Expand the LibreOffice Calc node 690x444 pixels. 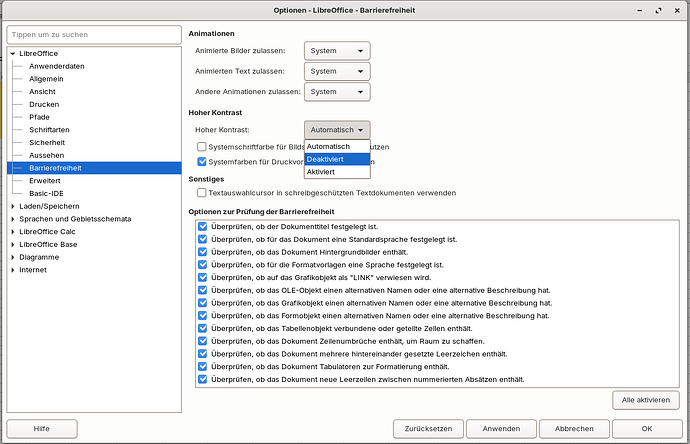(x=13, y=231)
